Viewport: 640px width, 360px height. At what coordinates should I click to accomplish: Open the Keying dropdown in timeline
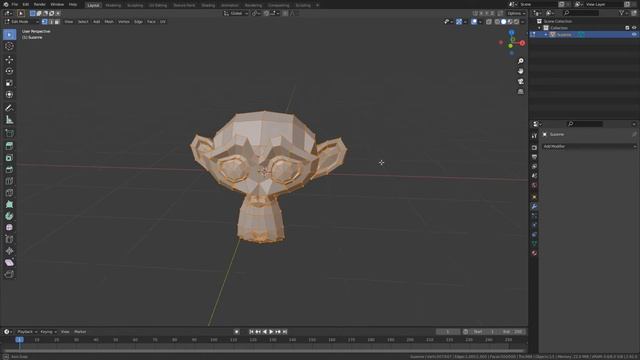(x=49, y=332)
